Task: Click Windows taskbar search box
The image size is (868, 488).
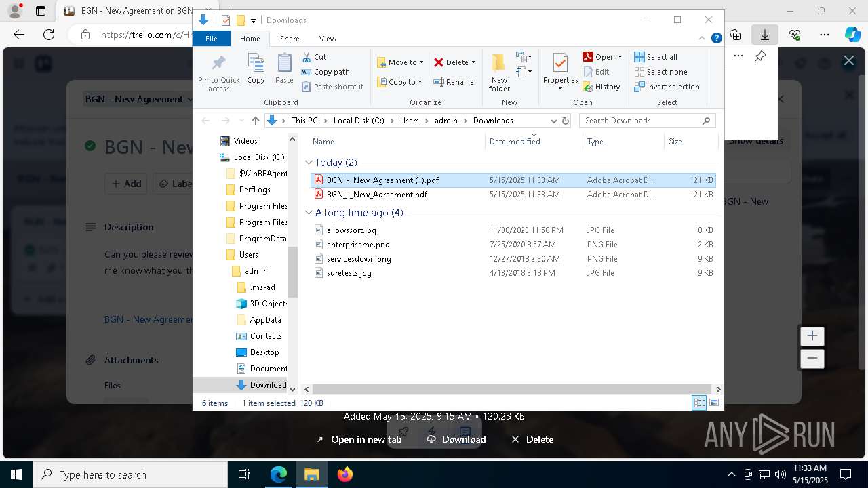Action: [130, 474]
